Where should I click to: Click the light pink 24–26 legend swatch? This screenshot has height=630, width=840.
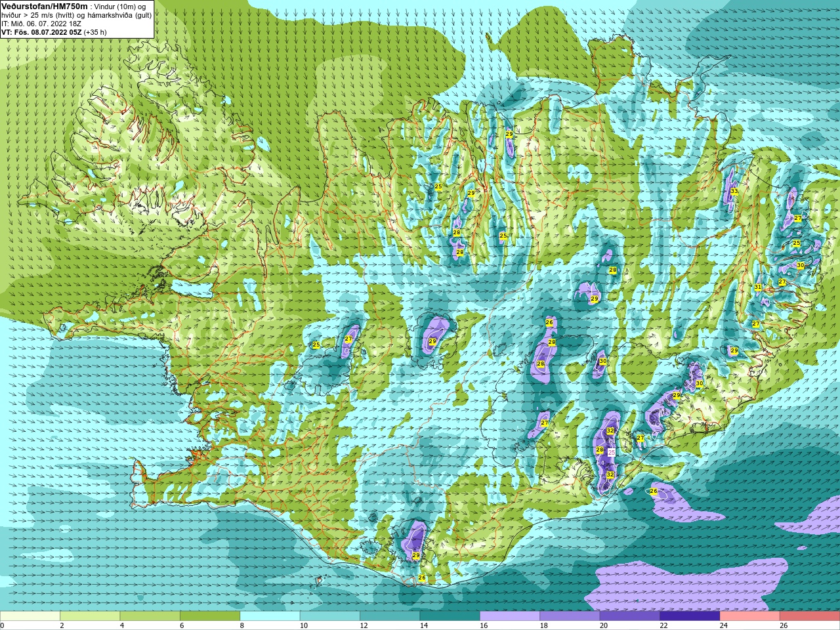pos(750,616)
